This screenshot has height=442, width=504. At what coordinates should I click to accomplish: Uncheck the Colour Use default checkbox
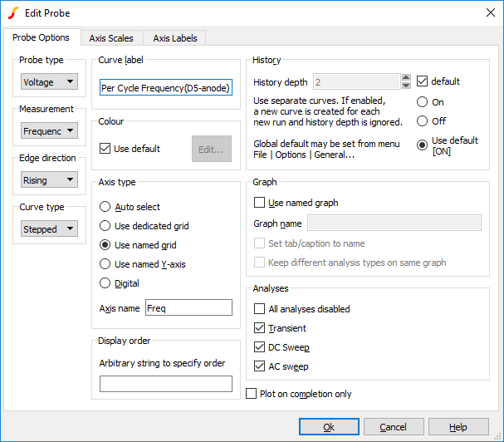[105, 150]
